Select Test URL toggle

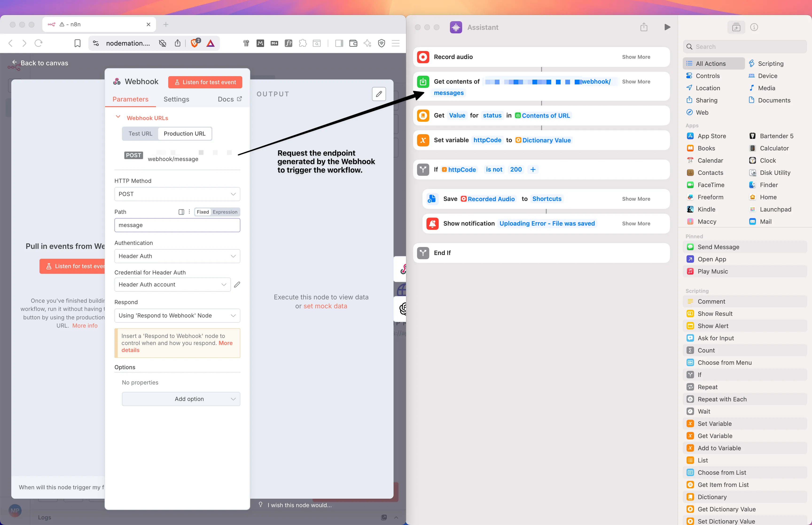141,134
